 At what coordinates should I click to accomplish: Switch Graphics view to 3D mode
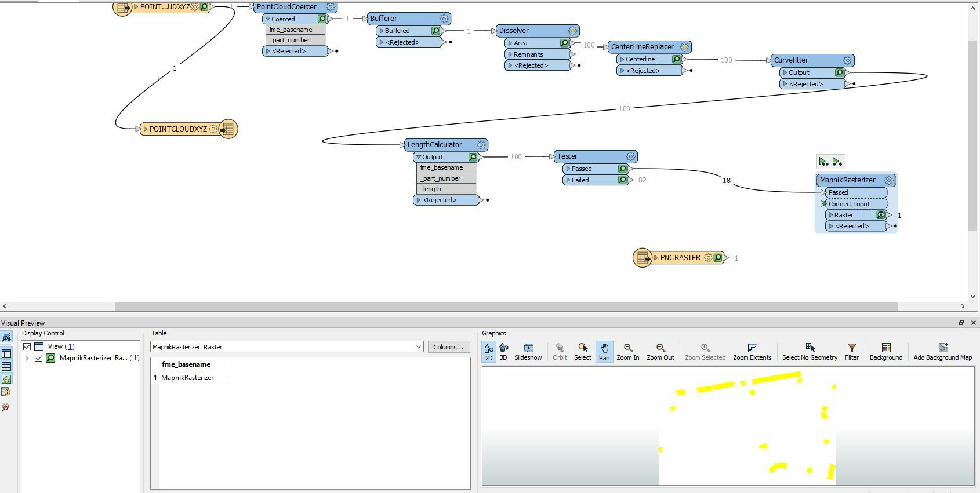point(503,351)
